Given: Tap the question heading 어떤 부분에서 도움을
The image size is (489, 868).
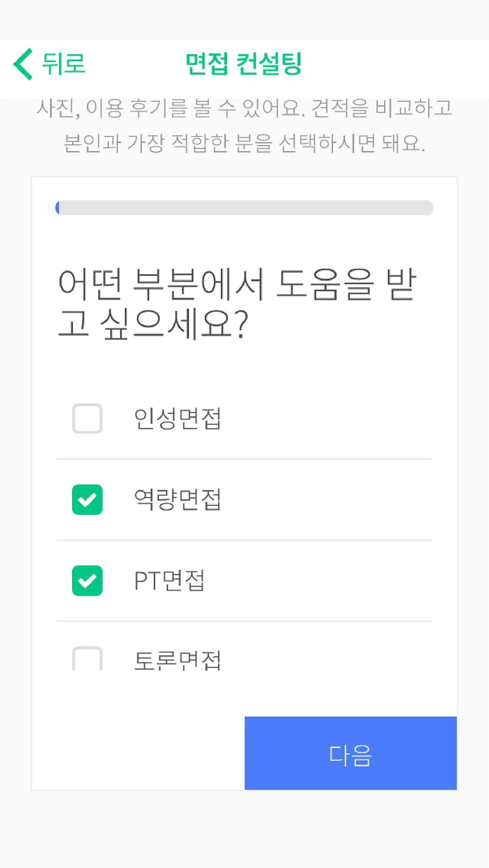Looking at the screenshot, I should pyautogui.click(x=236, y=303).
